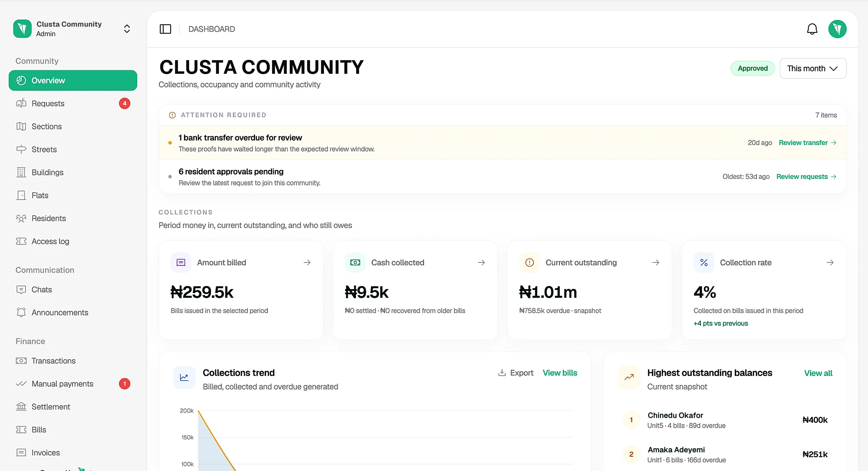The image size is (868, 471).
Task: Click View bills link
Action: pos(560,373)
